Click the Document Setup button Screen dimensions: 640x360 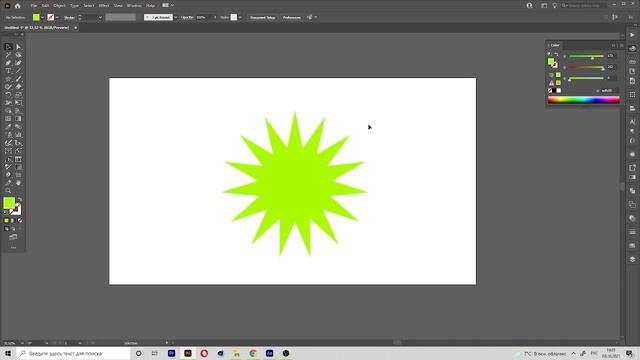pyautogui.click(x=263, y=17)
